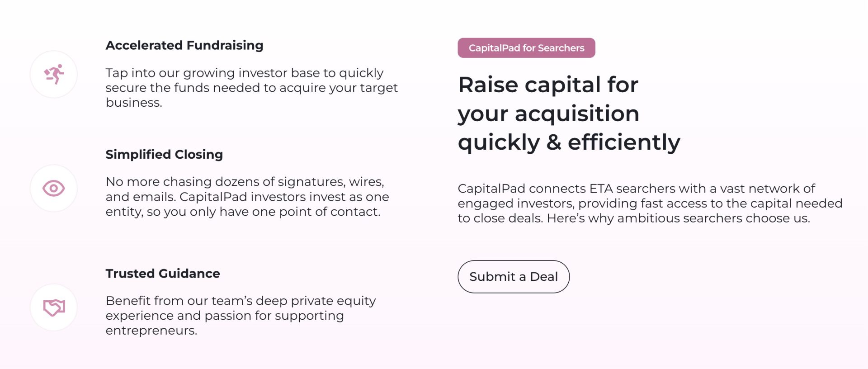
Task: Click the handshake icon beside Trusted Guidance
Action: tap(53, 307)
